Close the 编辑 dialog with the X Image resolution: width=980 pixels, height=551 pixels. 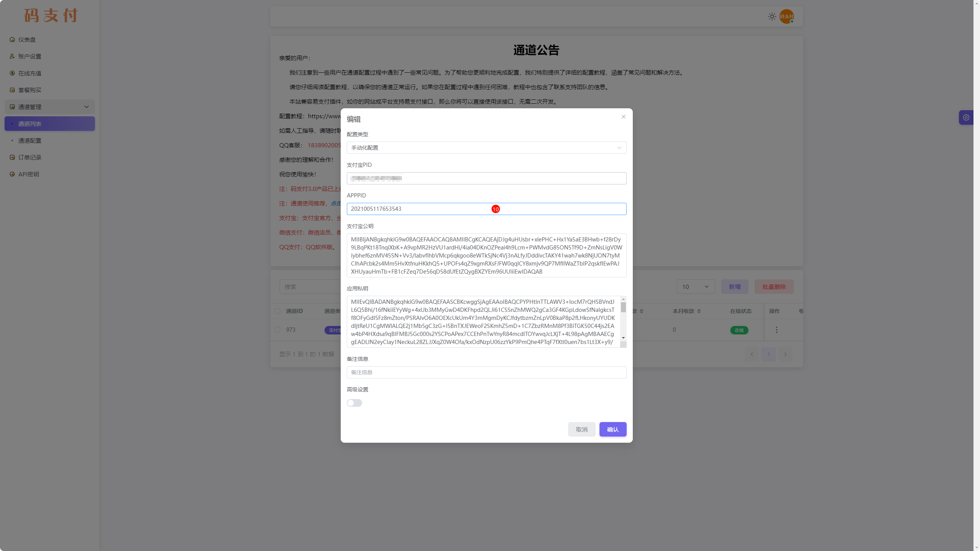(x=623, y=117)
